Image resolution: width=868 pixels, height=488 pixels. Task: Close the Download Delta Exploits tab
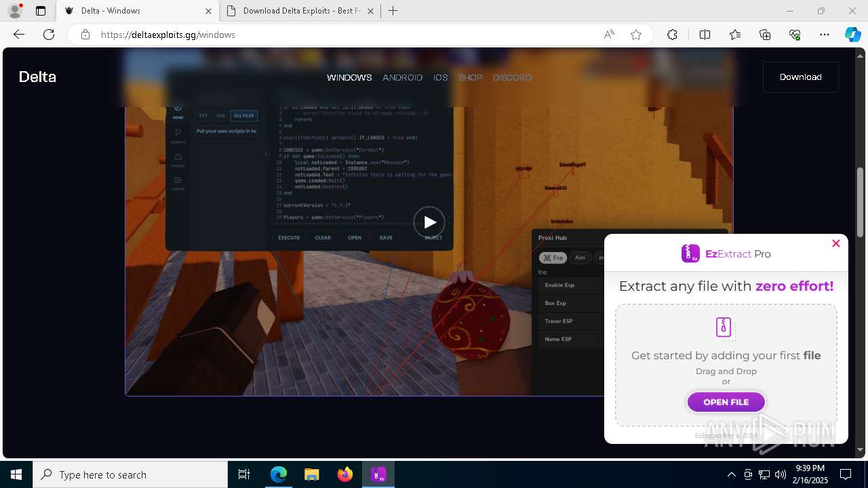point(371,11)
